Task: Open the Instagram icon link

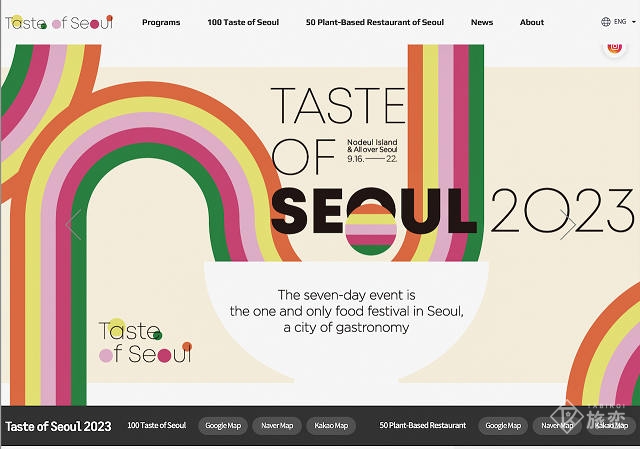Action: point(614,46)
